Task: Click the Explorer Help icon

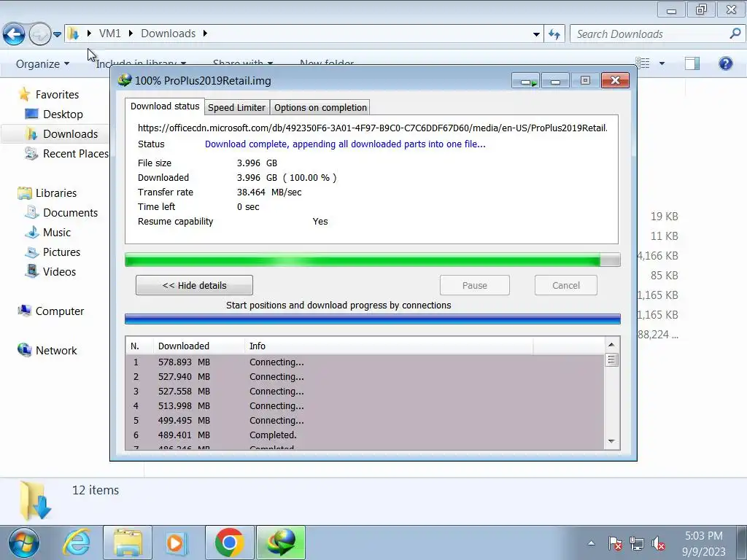Action: click(x=726, y=63)
